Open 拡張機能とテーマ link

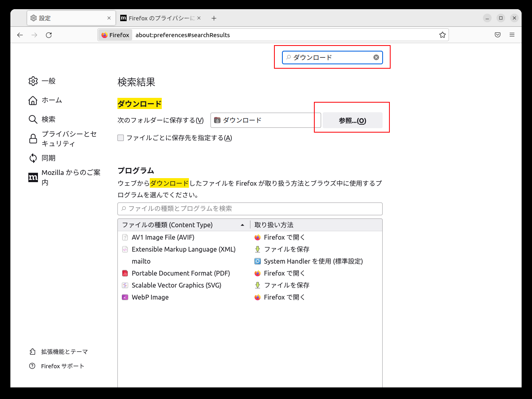64,352
